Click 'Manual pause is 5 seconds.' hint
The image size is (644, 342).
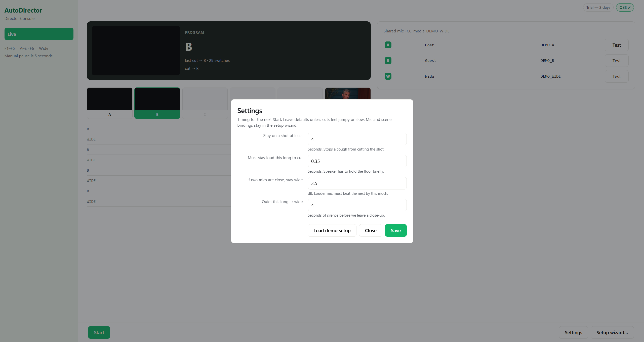pos(29,56)
